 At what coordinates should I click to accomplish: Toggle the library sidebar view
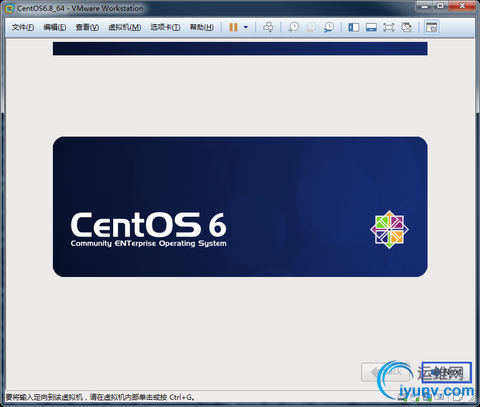point(353,27)
